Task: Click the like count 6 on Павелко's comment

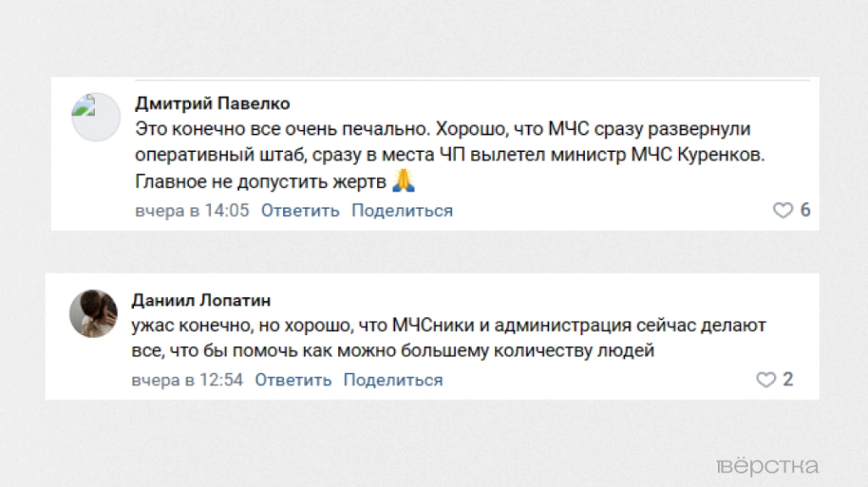Action: [x=805, y=210]
